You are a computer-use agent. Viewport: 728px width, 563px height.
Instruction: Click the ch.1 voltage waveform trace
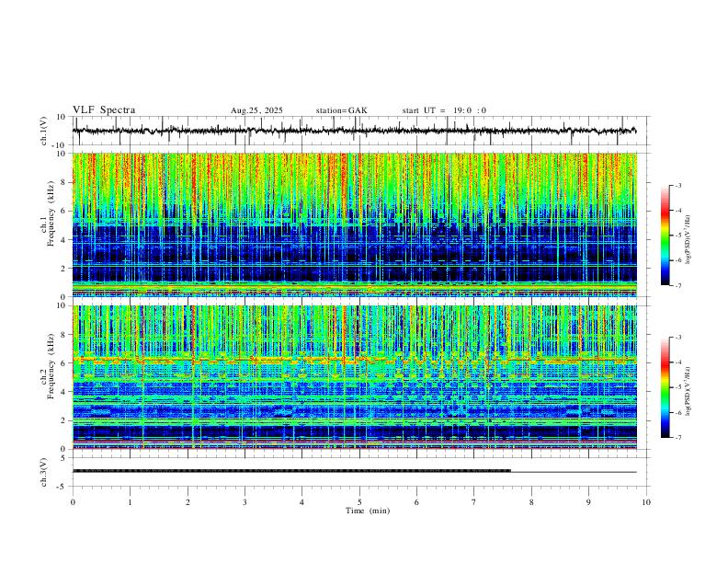pyautogui.click(x=354, y=131)
